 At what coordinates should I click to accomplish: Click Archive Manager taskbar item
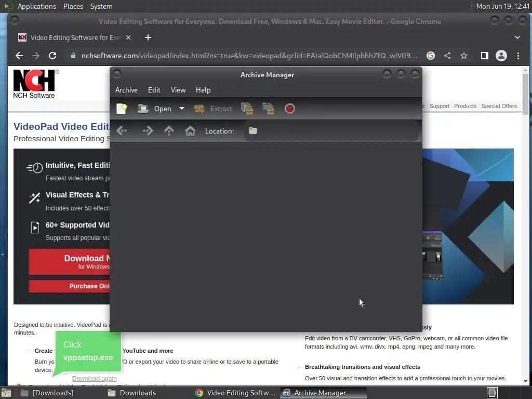[x=323, y=393]
